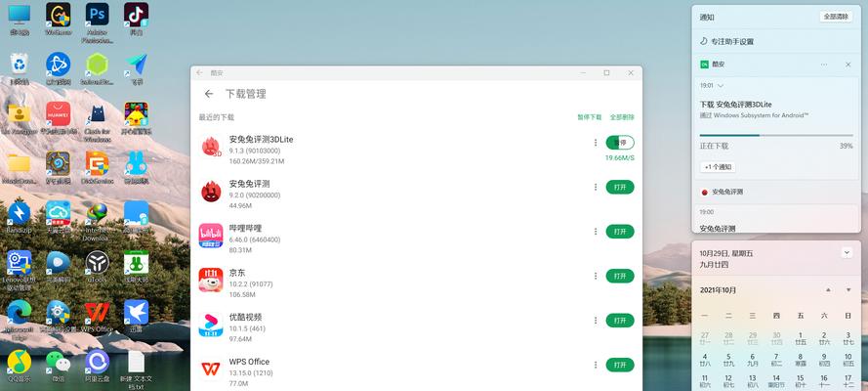Launch the TikTok (抖音) desktop icon
Screen dimensions: 868x391
point(136,15)
